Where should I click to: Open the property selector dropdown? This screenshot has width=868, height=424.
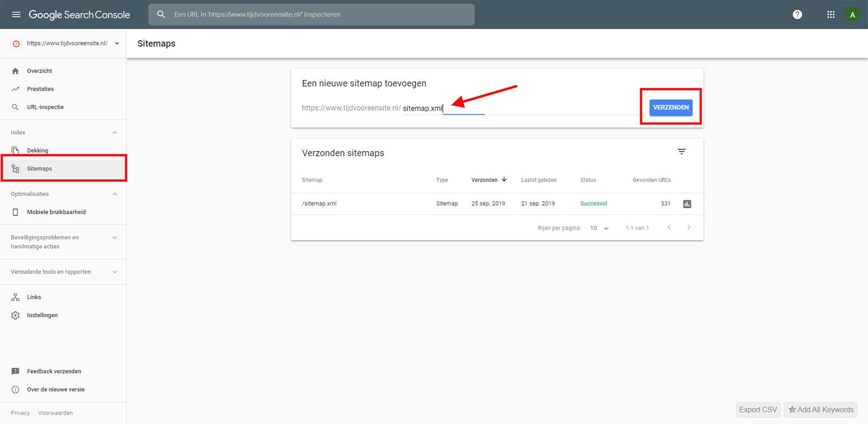click(117, 43)
